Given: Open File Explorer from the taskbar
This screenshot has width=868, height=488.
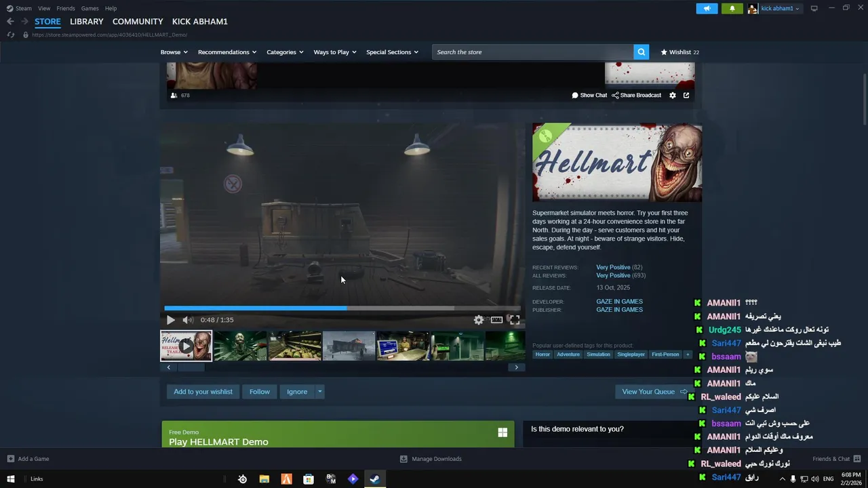Looking at the screenshot, I should pos(264,479).
